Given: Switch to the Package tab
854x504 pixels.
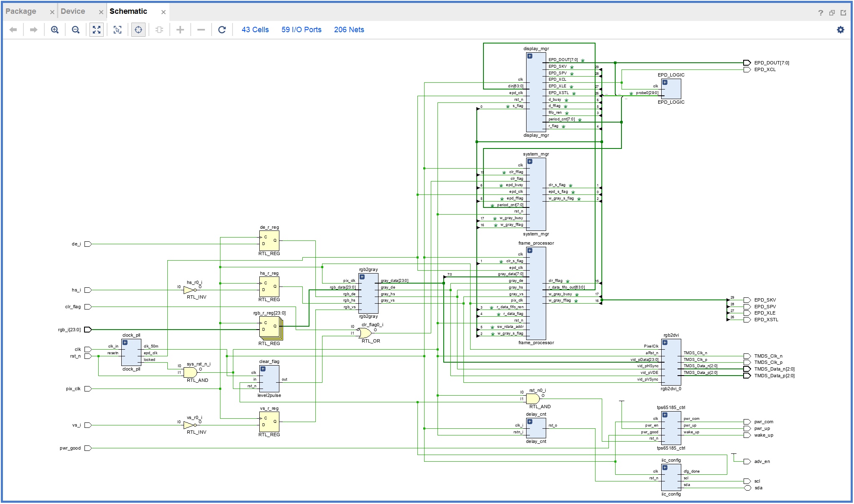Looking at the screenshot, I should 21,11.
